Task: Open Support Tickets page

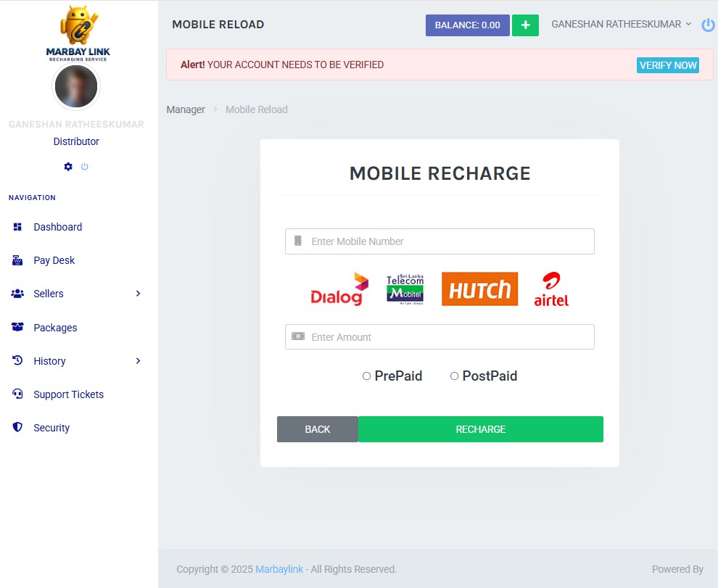Action: tap(68, 394)
